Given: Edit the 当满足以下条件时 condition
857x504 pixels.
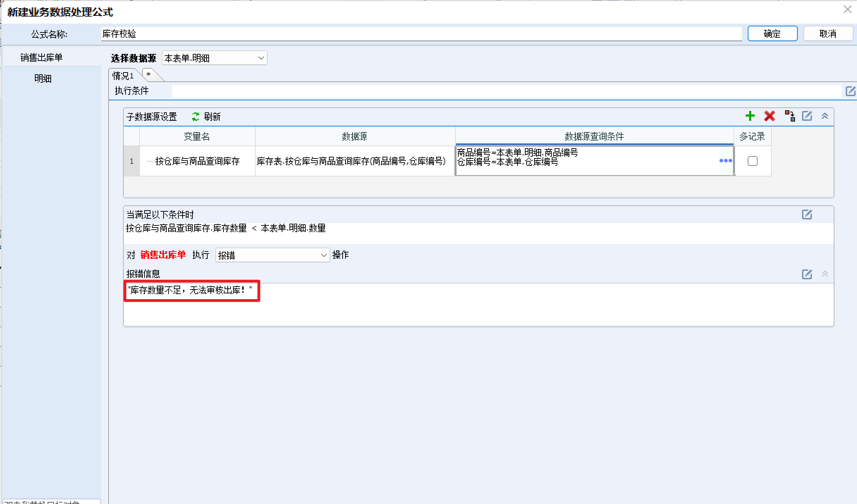Looking at the screenshot, I should 807,214.
